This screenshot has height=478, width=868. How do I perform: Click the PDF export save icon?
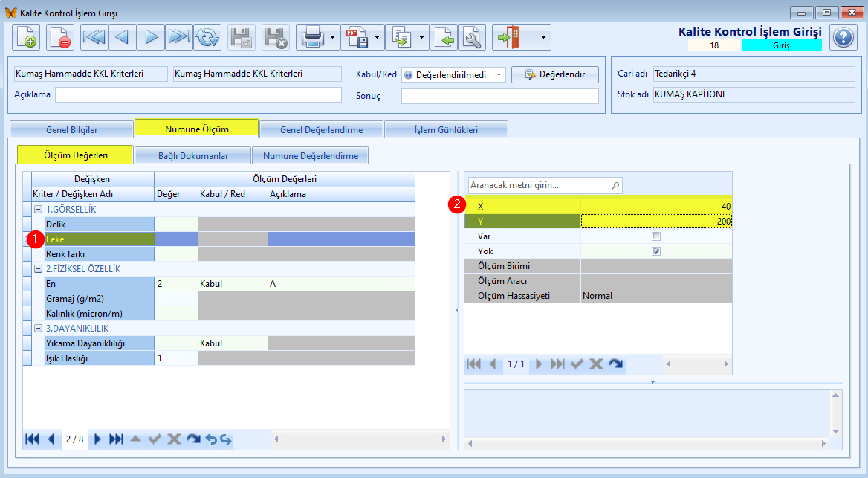(x=357, y=38)
